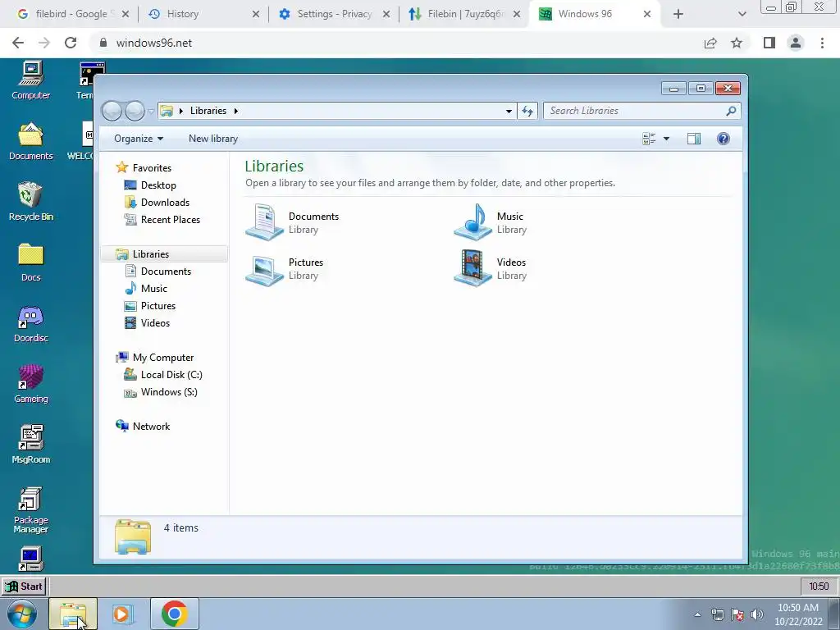The width and height of the screenshot is (840, 630).
Task: Select Libraries in the navigation pane
Action: (x=164, y=254)
